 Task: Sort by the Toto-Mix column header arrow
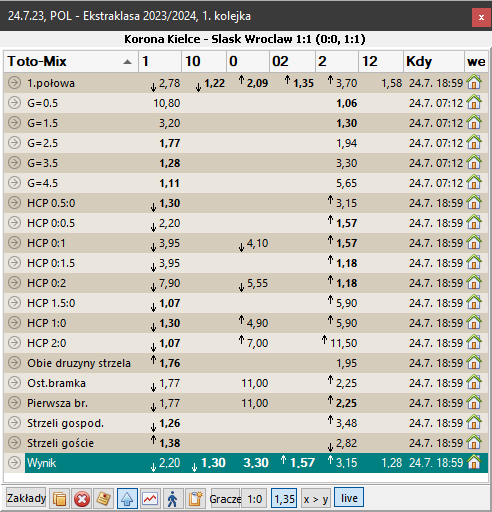click(127, 62)
